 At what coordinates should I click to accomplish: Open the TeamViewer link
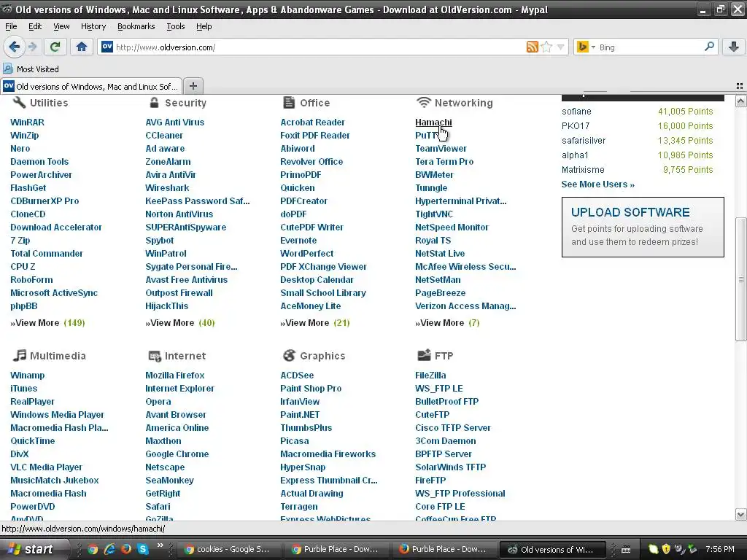[x=441, y=149]
